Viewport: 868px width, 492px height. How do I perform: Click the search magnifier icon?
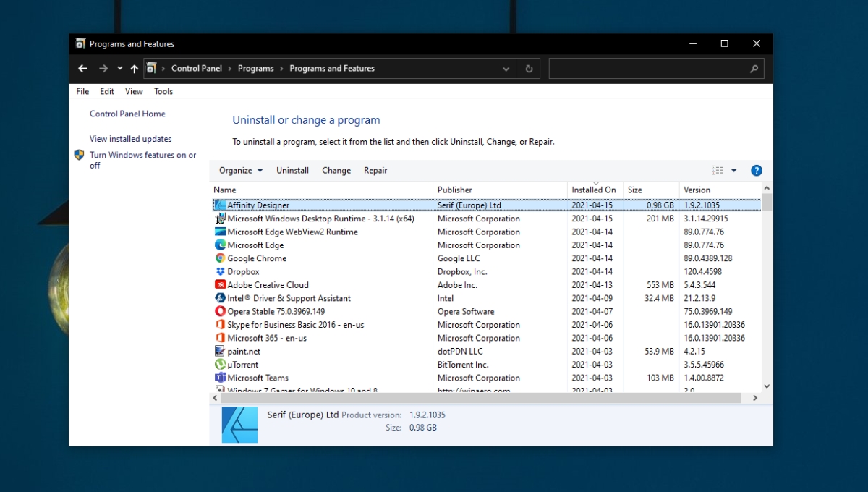[x=754, y=69]
